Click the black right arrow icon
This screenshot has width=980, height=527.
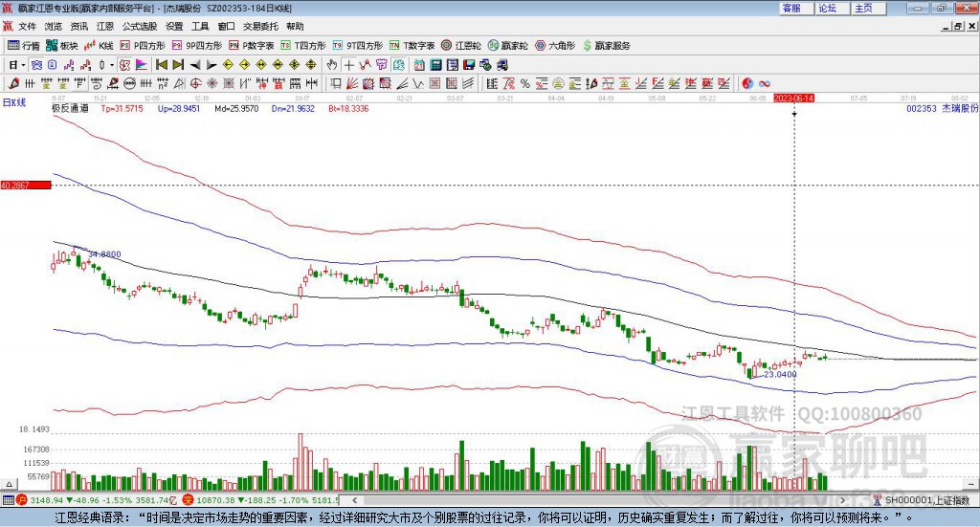[x=212, y=65]
